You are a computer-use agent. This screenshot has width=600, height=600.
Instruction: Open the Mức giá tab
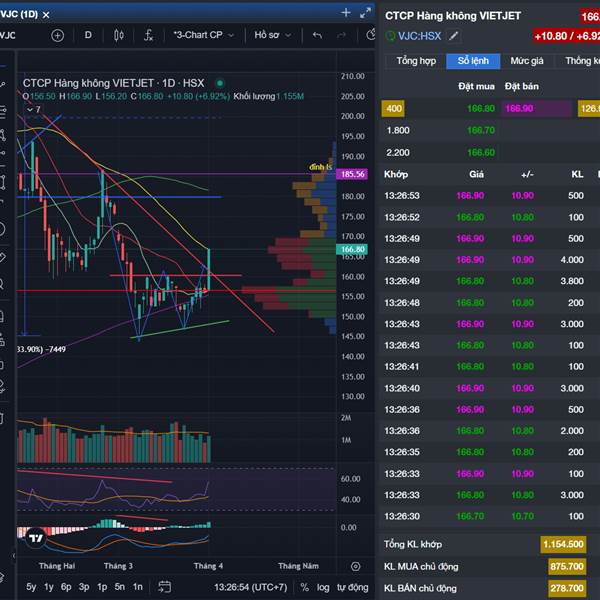[x=527, y=61]
